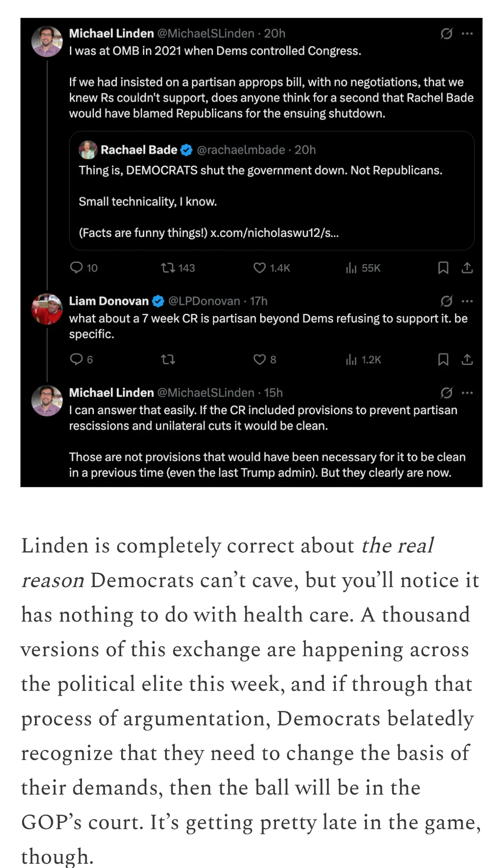Image resolution: width=503 pixels, height=868 pixels.
Task: Click Liam Donovan's profile avatar
Action: [x=47, y=309]
